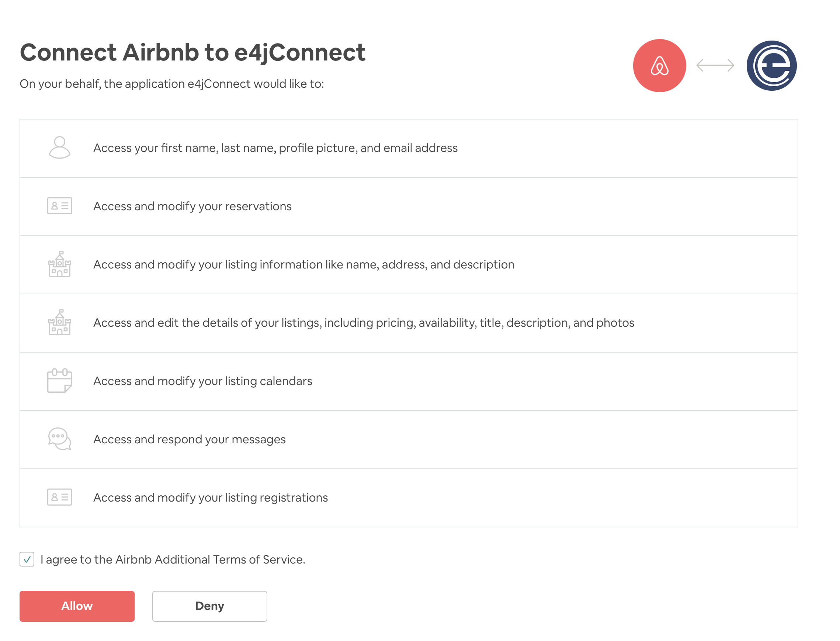Select the 'Access and modify your reservations' row
The height and width of the screenshot is (641, 840).
pyautogui.click(x=409, y=207)
